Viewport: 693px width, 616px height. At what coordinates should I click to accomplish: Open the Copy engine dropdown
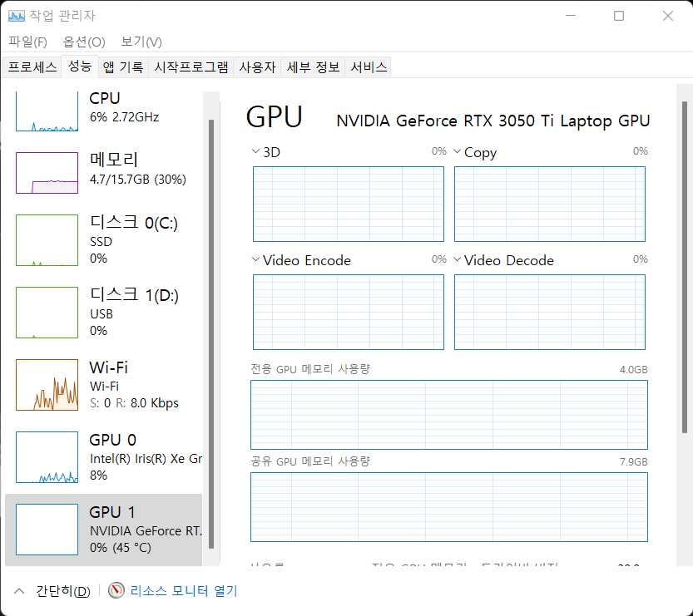click(457, 152)
